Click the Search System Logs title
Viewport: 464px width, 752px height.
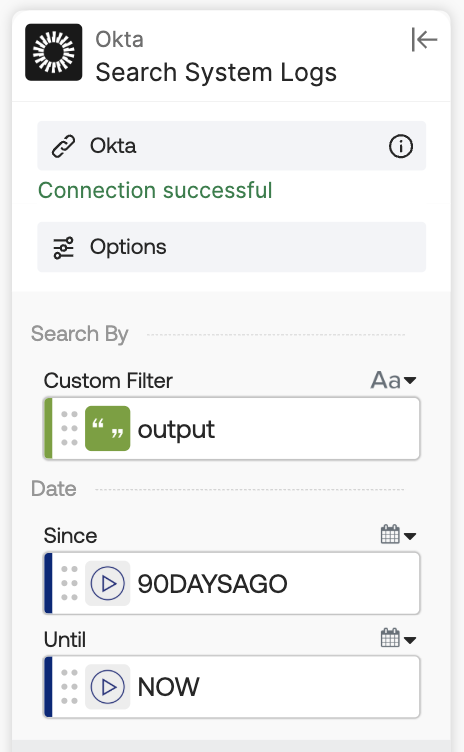coord(216,73)
